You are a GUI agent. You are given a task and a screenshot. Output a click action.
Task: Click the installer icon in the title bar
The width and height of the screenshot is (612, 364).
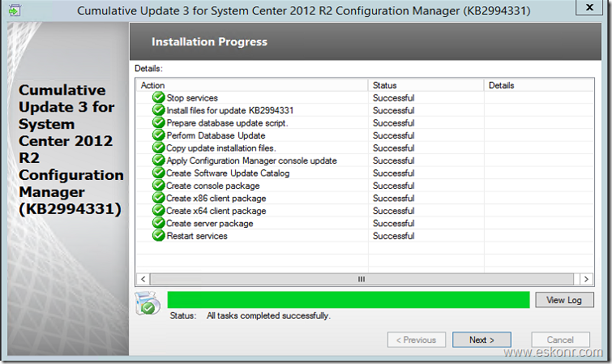(x=15, y=11)
